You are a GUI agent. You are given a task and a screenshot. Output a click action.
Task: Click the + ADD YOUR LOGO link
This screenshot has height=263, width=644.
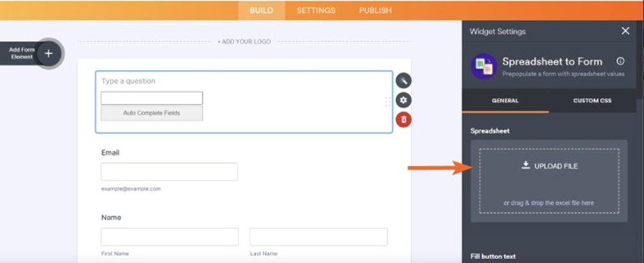coord(244,42)
